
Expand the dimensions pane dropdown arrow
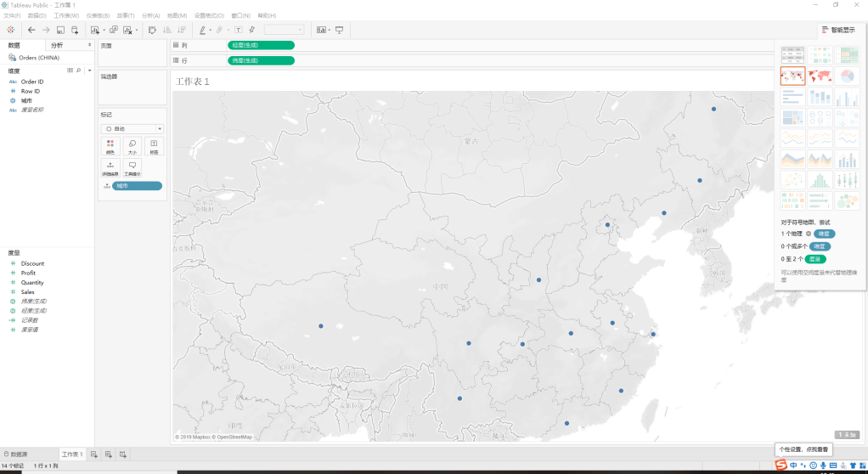click(x=89, y=71)
